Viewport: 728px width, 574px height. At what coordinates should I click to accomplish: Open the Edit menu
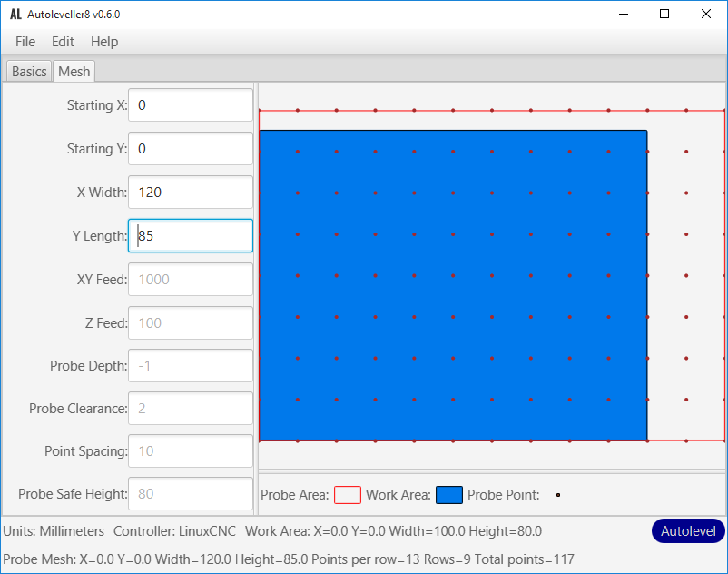tap(63, 42)
